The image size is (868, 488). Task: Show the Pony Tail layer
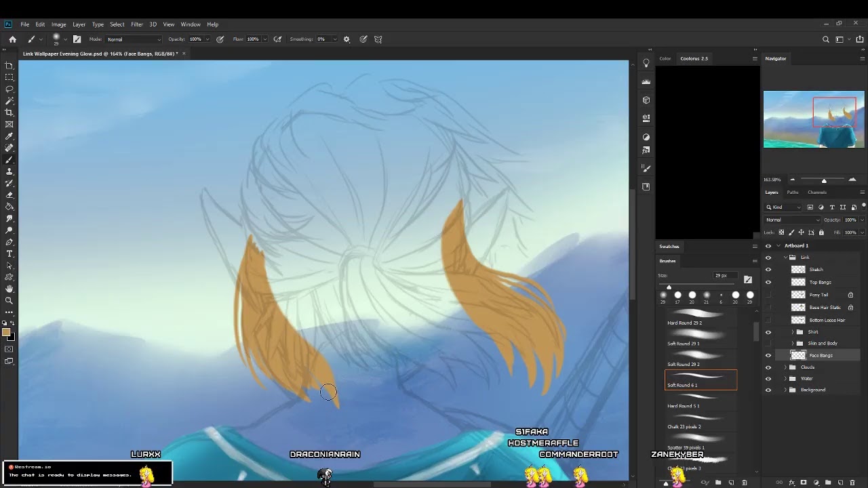pyautogui.click(x=768, y=295)
